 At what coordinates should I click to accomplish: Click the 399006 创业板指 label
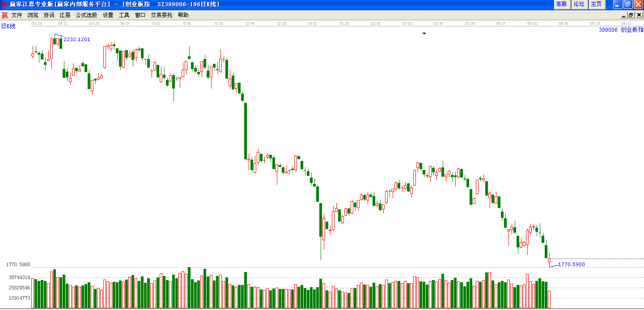point(621,30)
